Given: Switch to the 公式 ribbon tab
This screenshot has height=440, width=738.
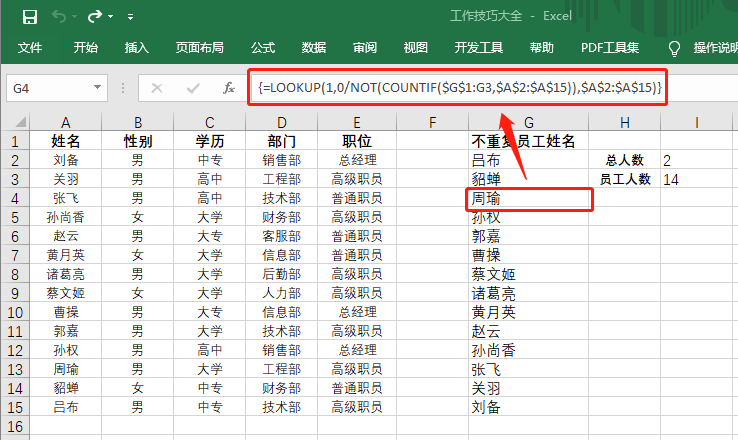Looking at the screenshot, I should (263, 48).
